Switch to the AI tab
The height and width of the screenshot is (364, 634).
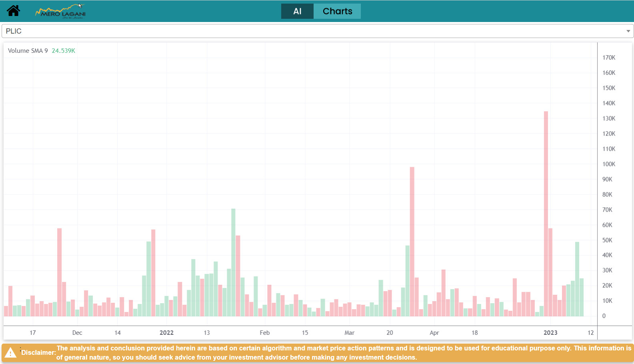click(x=297, y=11)
